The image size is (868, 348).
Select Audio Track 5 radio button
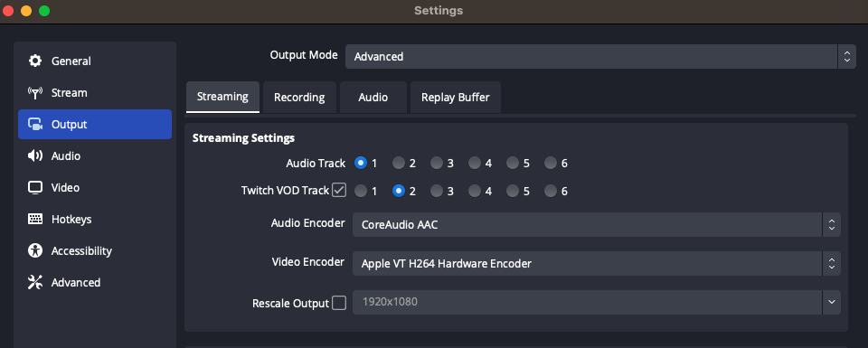pyautogui.click(x=513, y=163)
